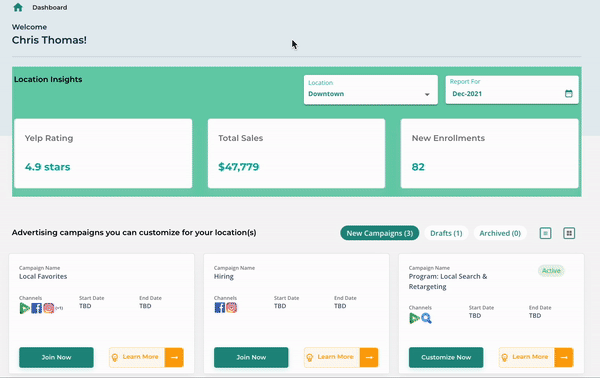Click orange arrow on Hiring card
The image size is (600, 378).
369,357
